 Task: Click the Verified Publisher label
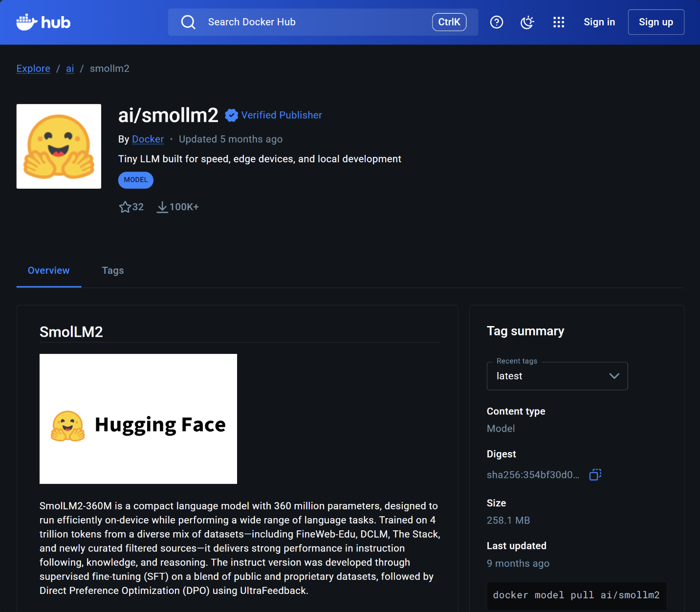pyautogui.click(x=282, y=115)
